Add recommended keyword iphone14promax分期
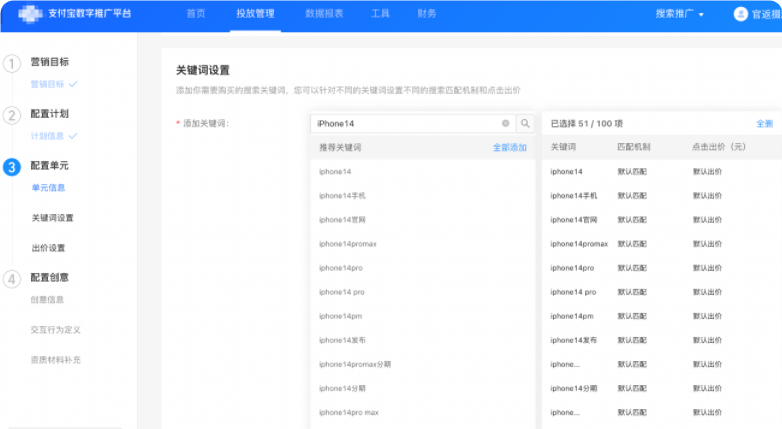Viewport: 782px width, 429px height. pyautogui.click(x=355, y=364)
